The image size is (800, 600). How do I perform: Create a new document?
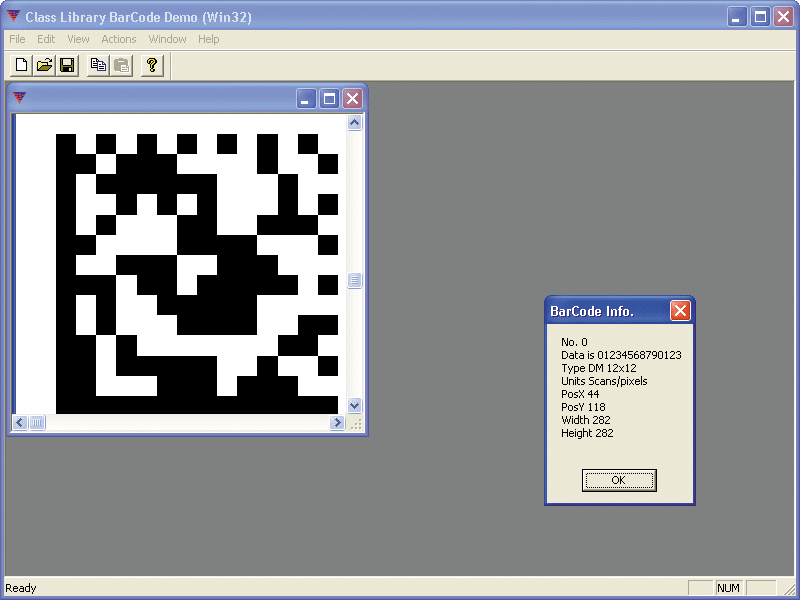20,64
